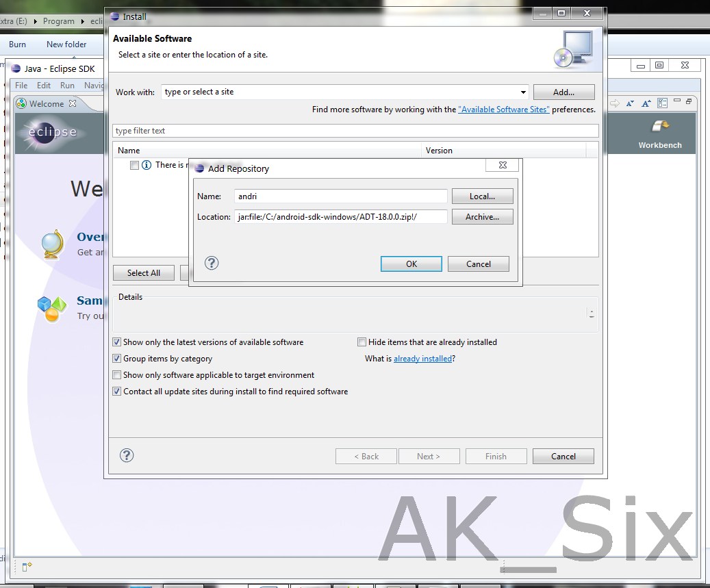710x588 pixels.
Task: Click Customize page icon in Welcome toolbar
Action: [x=662, y=103]
